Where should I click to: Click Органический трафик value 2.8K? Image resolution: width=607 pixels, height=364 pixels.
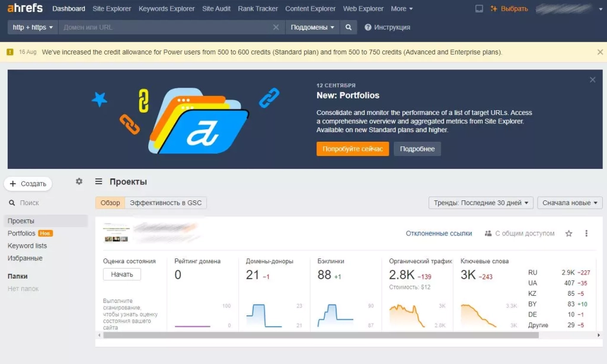[x=402, y=274]
